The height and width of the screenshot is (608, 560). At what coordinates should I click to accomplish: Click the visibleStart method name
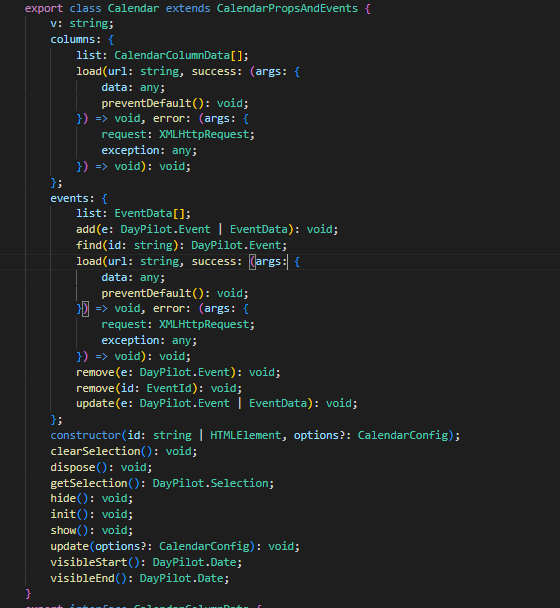point(89,562)
